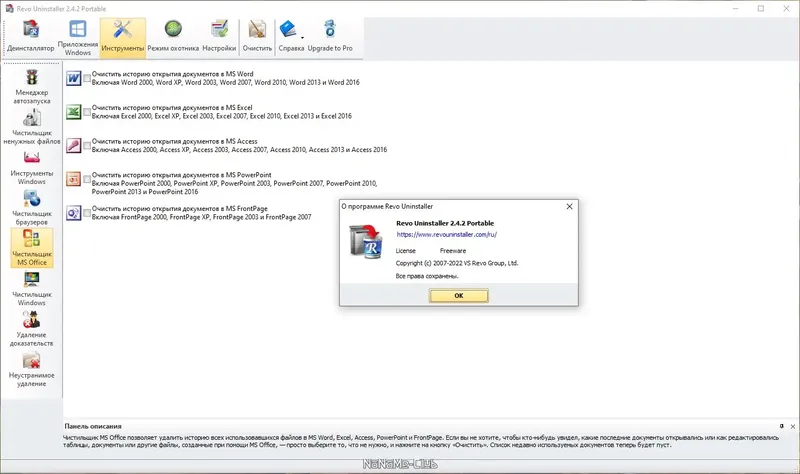The height and width of the screenshot is (474, 800).
Task: Pin the Панель описания panel
Action: [x=782, y=426]
